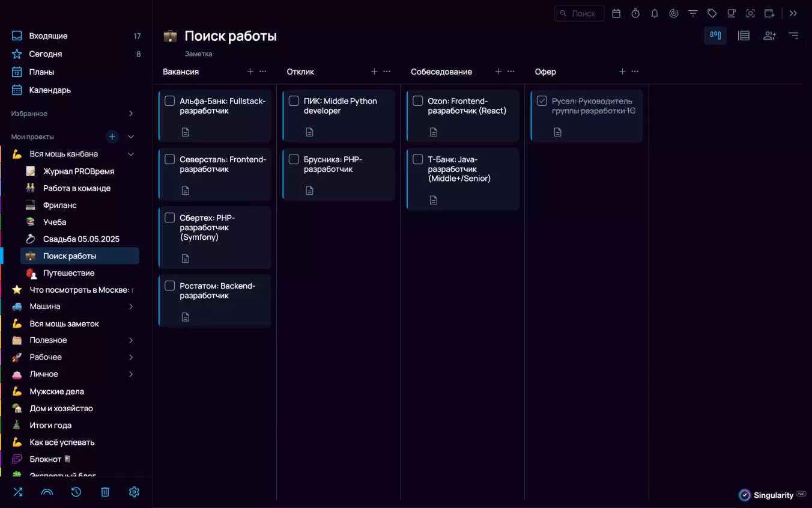Viewport: 812px width, 508px height.
Task: Check the ПИК Middle Python checkbox
Action: pos(294,101)
